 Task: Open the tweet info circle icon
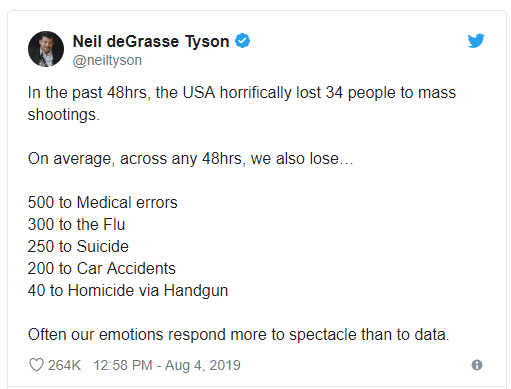(x=477, y=365)
